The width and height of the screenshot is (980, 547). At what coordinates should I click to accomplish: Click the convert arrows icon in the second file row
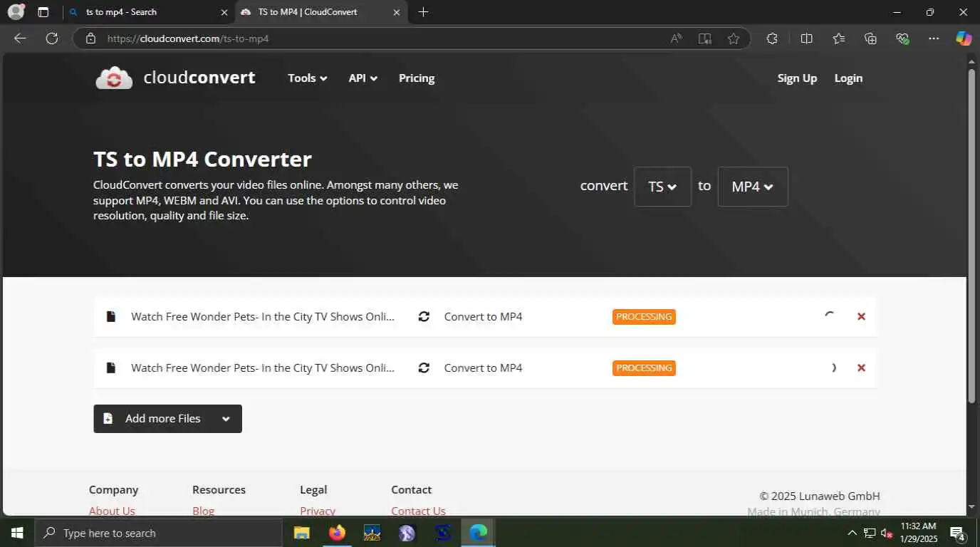pyautogui.click(x=424, y=368)
